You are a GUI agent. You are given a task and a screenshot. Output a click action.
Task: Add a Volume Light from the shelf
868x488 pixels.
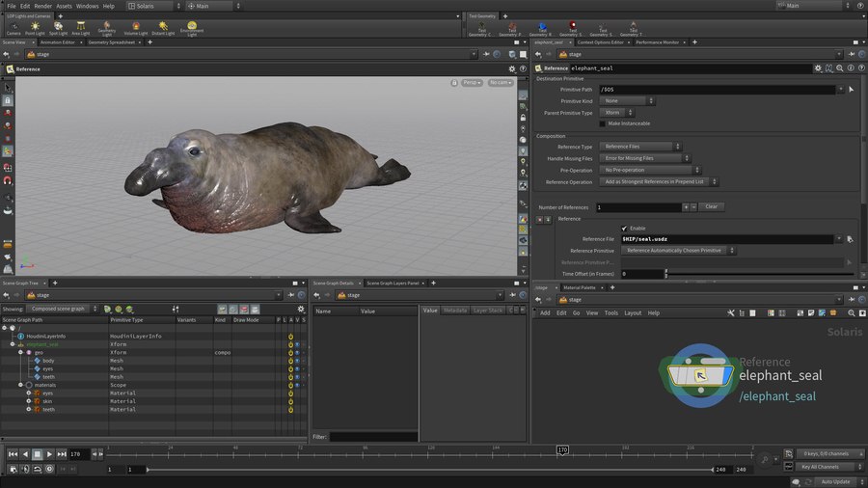coord(136,29)
